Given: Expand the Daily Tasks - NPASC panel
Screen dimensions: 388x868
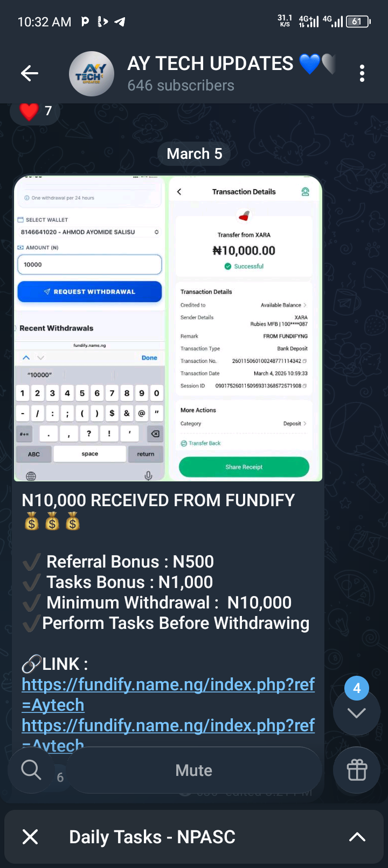Looking at the screenshot, I should pos(357,837).
